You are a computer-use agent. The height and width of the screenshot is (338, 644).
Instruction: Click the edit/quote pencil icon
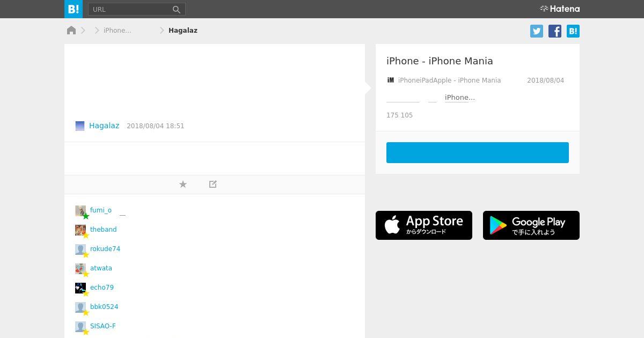pyautogui.click(x=213, y=184)
